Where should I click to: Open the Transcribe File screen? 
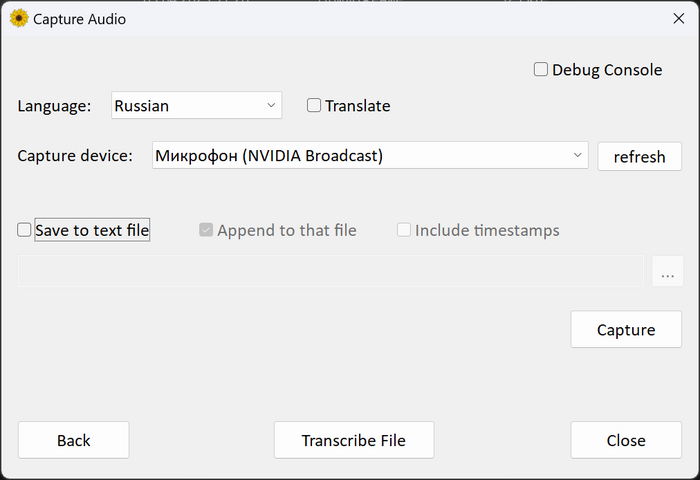354,440
